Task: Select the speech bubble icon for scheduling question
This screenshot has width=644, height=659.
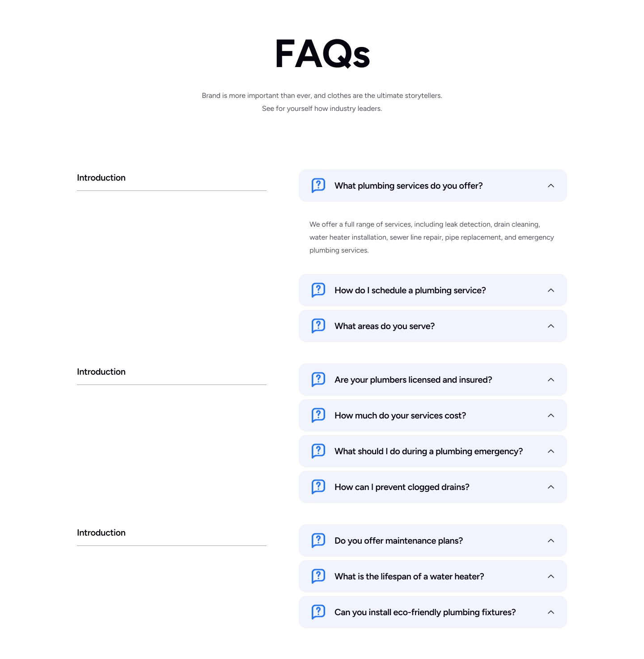Action: (x=318, y=290)
